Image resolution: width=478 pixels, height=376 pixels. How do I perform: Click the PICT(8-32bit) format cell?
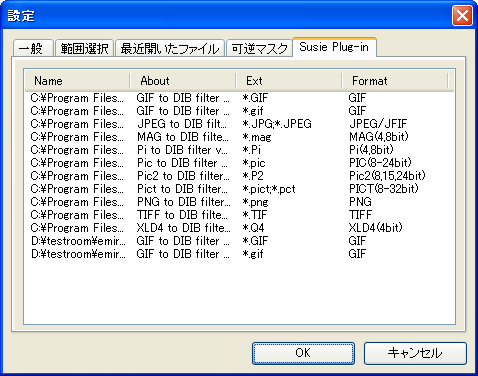point(384,189)
